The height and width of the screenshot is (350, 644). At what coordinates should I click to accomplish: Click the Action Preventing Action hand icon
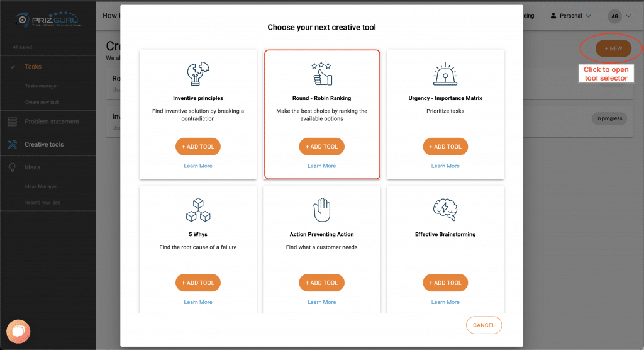321,210
